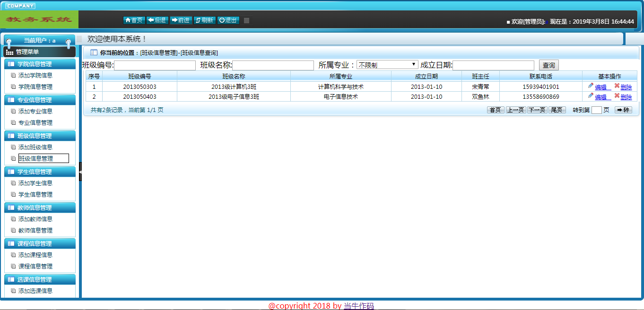Expand 班级信息管理 menu section

[x=40, y=136]
